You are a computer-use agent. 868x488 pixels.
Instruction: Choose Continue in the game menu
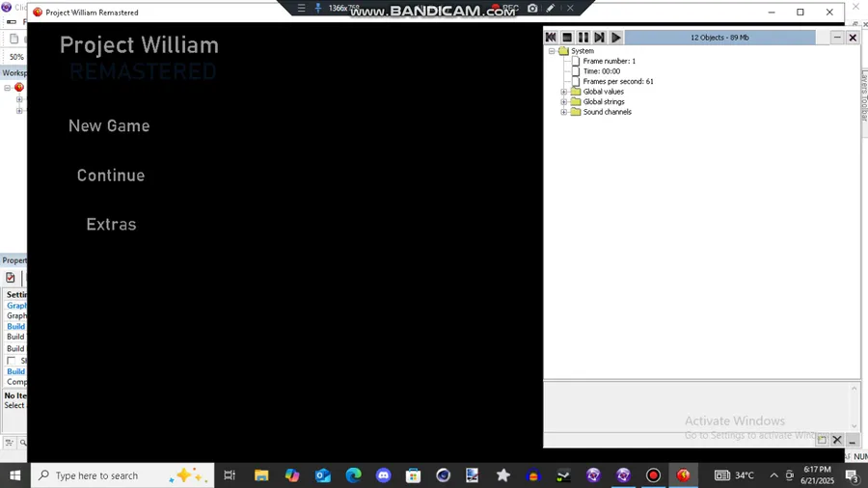pyautogui.click(x=111, y=176)
